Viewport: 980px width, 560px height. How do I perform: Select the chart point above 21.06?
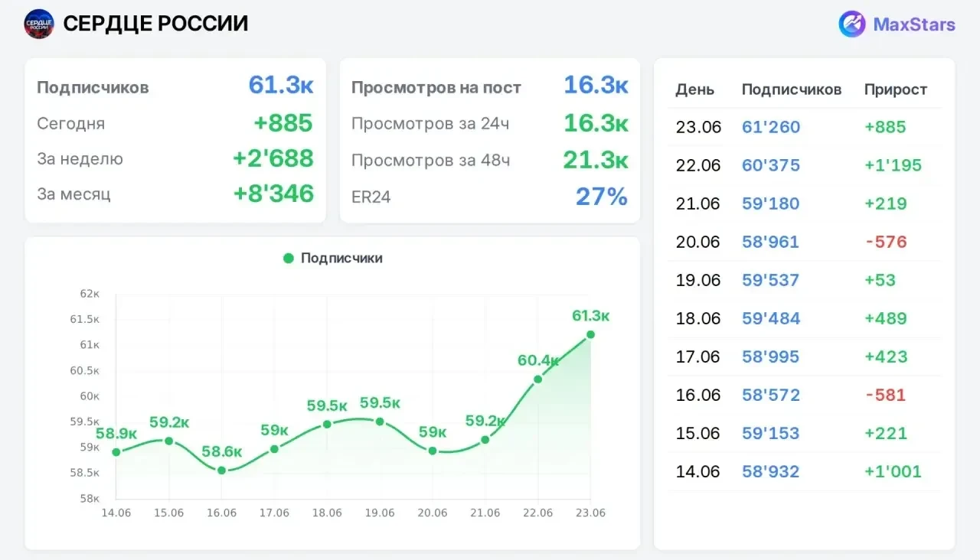pyautogui.click(x=485, y=440)
